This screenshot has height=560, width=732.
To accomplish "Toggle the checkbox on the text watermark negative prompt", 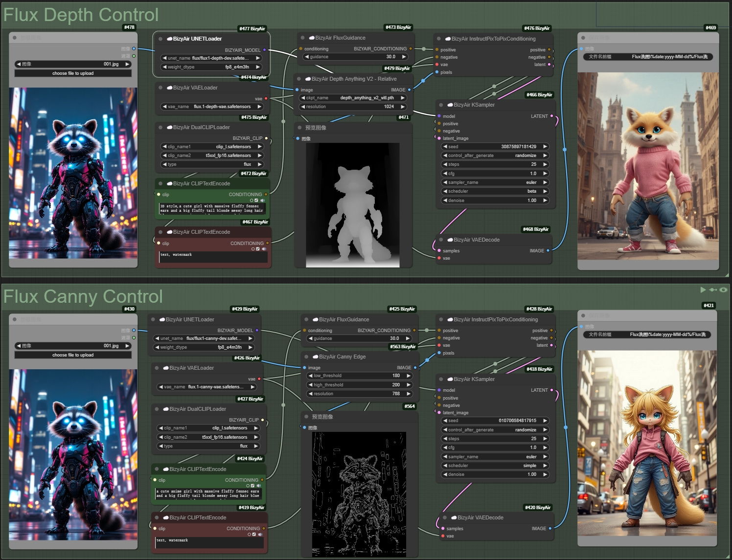I will pyautogui.click(x=258, y=249).
